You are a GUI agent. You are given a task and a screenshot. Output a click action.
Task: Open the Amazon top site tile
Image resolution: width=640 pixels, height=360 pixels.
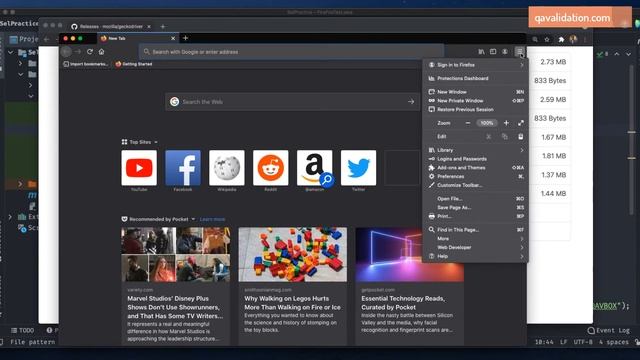[x=314, y=168]
